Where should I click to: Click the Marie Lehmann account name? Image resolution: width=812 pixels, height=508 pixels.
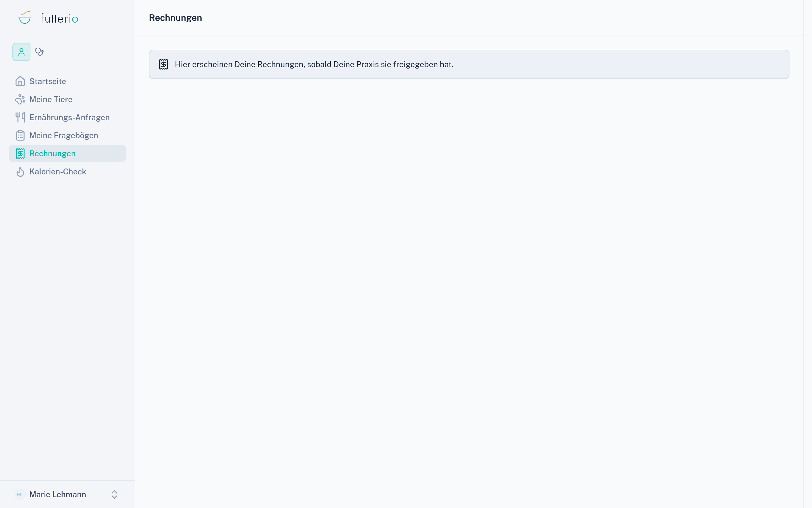[58, 494]
